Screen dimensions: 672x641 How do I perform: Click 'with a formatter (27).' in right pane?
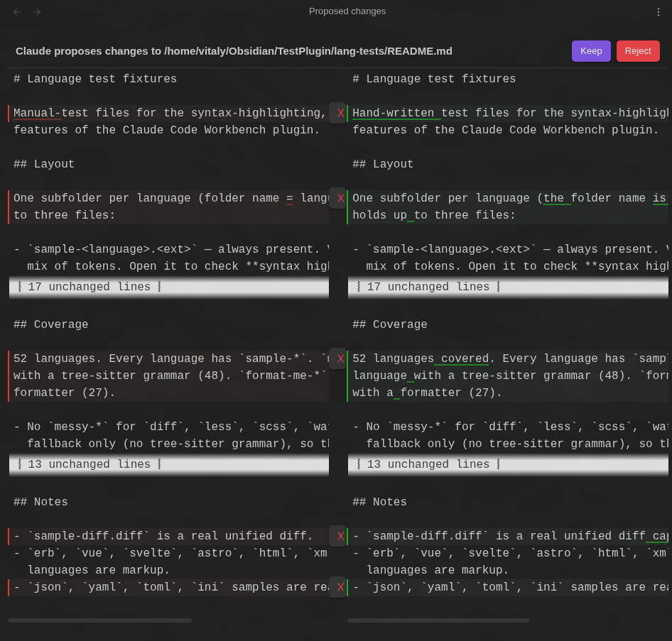[427, 393]
